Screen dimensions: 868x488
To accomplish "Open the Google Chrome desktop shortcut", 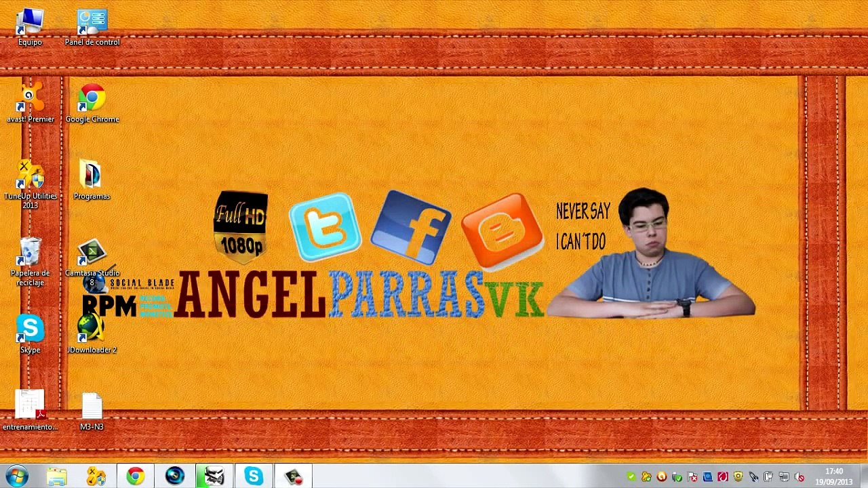I will pos(92,104).
